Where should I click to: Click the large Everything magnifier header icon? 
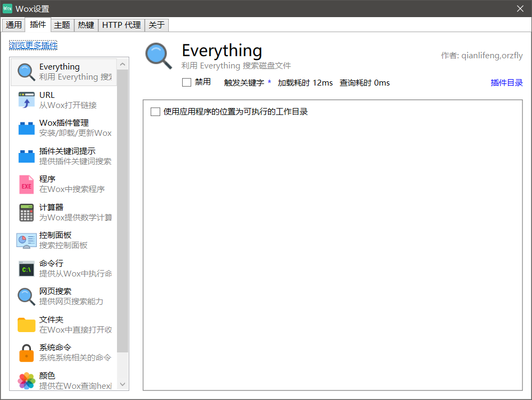coord(159,56)
